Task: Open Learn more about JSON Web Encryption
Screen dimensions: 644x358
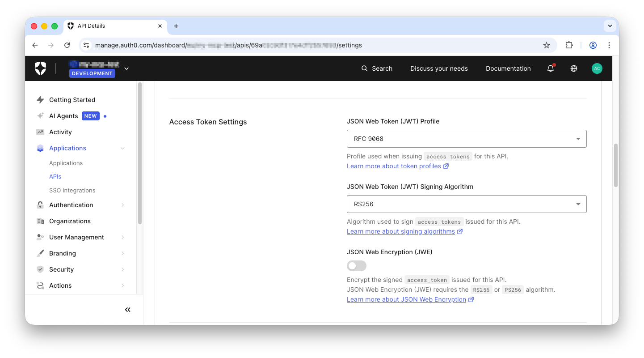Action: [x=406, y=299]
